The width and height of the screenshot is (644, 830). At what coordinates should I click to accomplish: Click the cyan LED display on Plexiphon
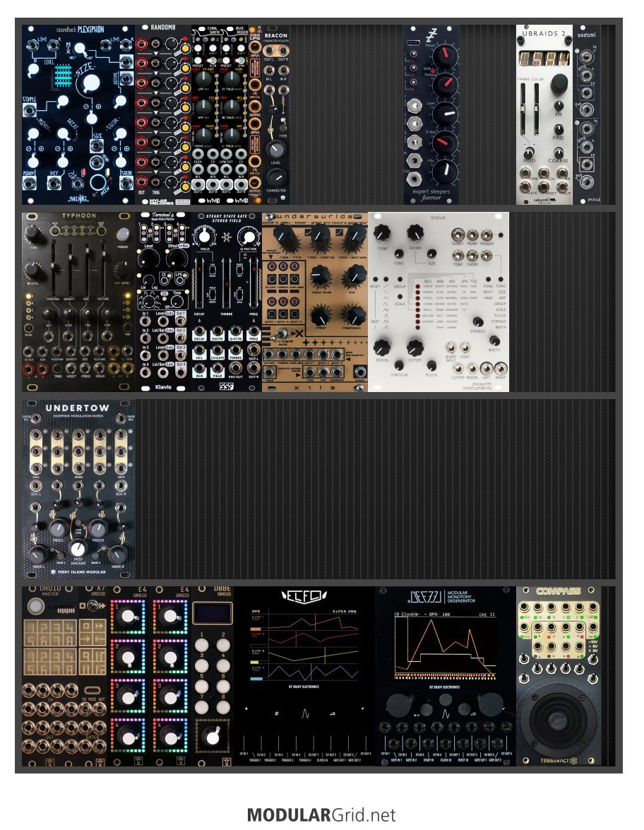[62, 76]
